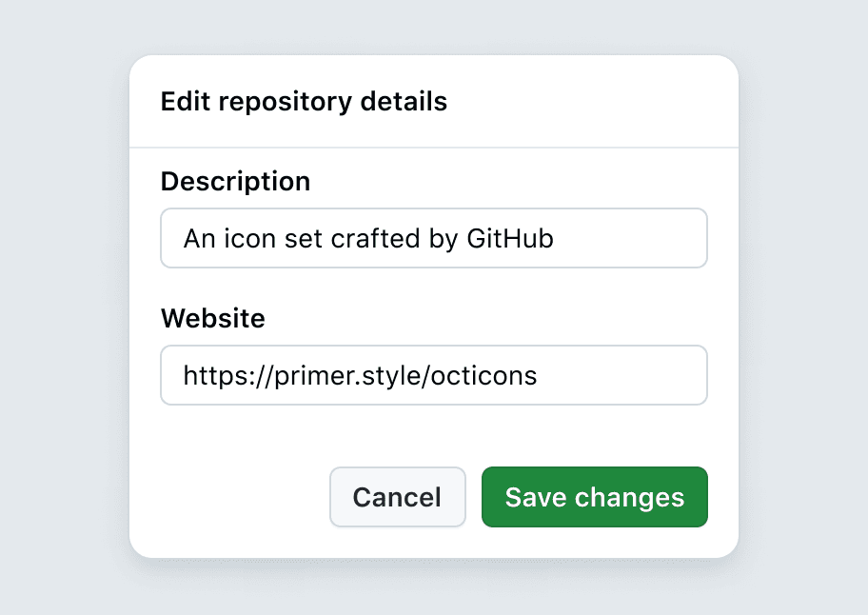Click the green Save changes button
The image size is (868, 615).
[594, 497]
